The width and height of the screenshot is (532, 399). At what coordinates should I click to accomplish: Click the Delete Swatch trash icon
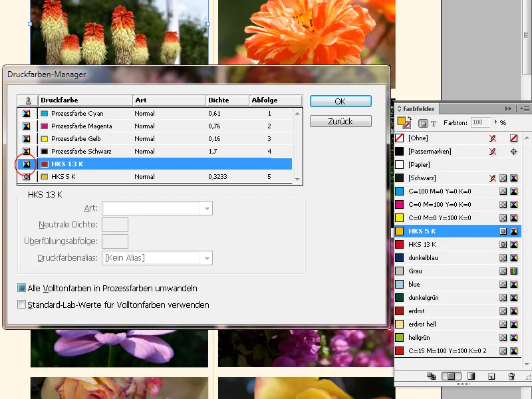tap(512, 376)
